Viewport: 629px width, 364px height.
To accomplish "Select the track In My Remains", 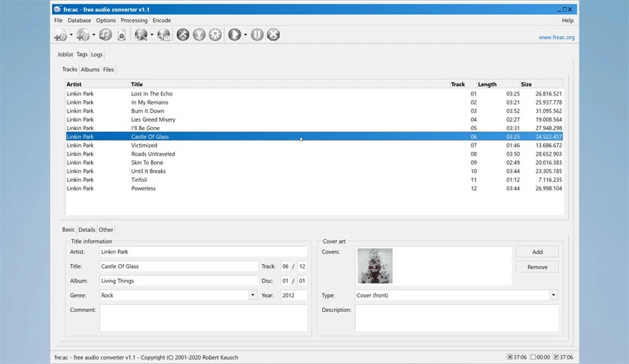I will click(314, 102).
